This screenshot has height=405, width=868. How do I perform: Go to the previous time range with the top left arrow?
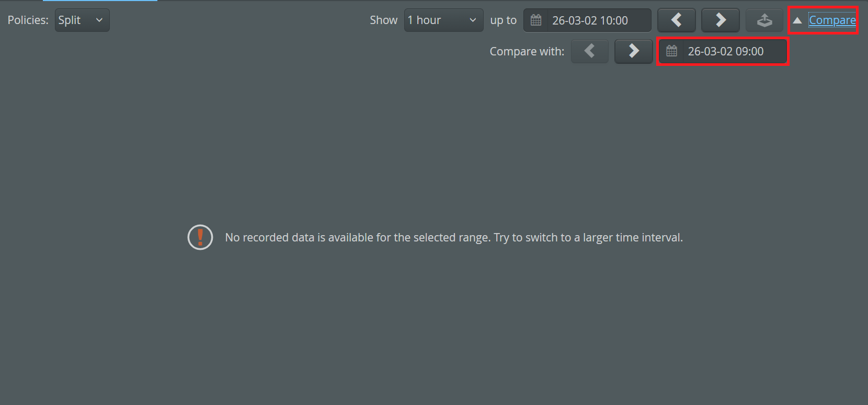point(676,20)
